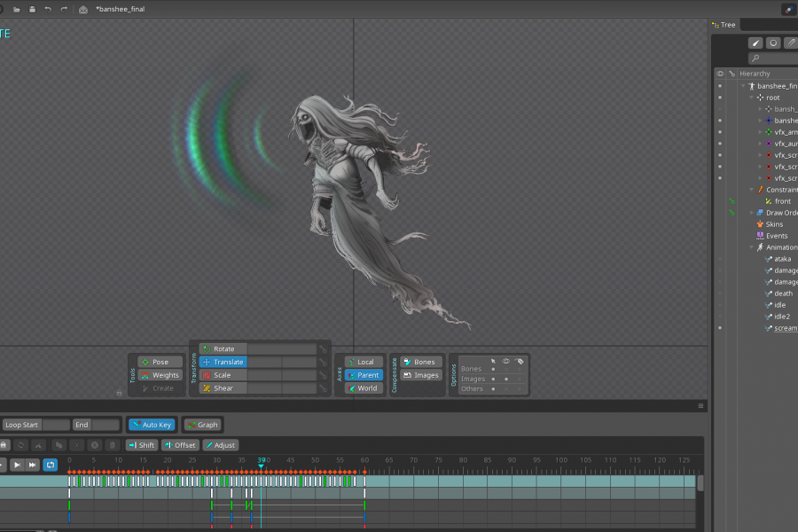Collapse the root bone node
The height and width of the screenshot is (532, 798).
tap(751, 98)
